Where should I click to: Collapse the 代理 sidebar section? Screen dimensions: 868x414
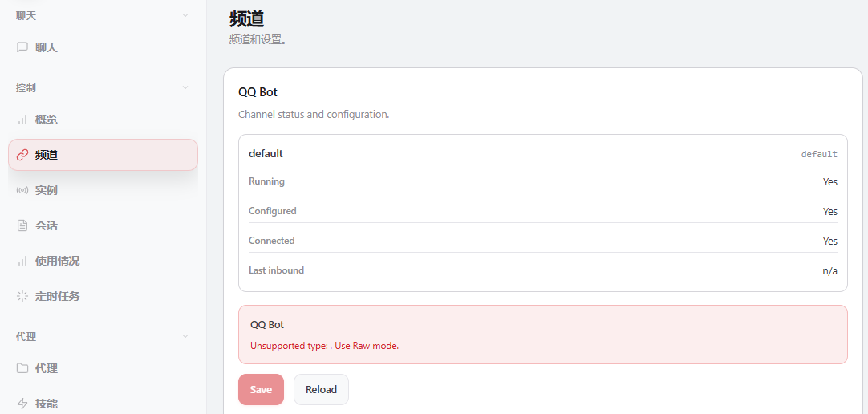pos(185,336)
